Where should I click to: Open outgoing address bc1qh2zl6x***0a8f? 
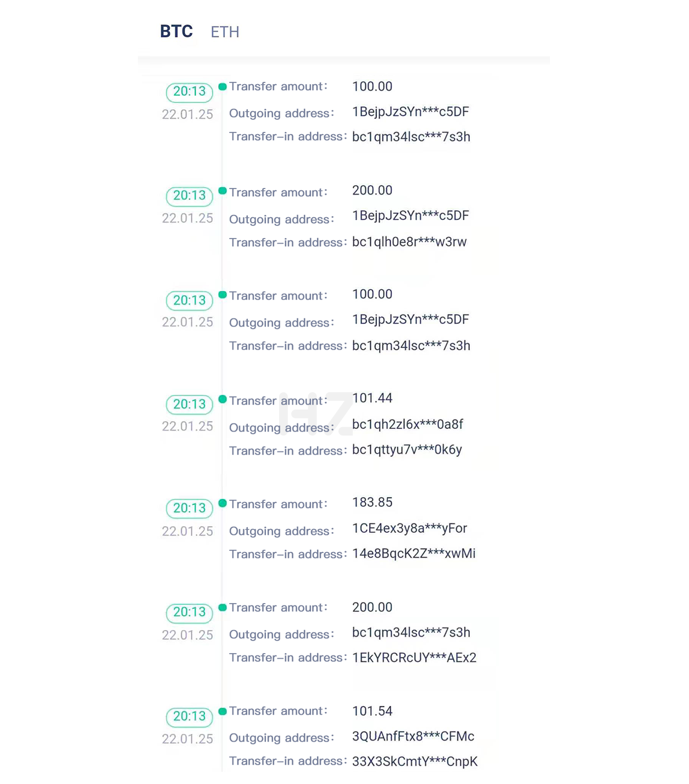pyautogui.click(x=408, y=424)
